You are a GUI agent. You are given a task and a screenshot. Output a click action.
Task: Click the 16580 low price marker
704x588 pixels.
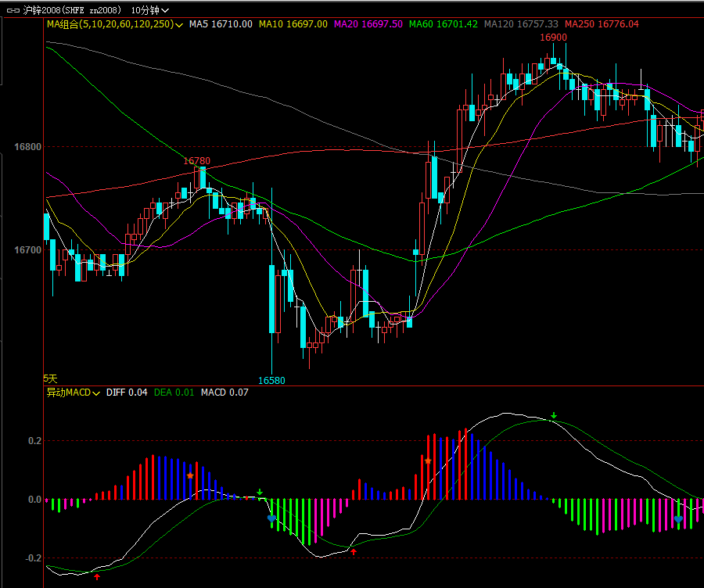click(x=271, y=381)
